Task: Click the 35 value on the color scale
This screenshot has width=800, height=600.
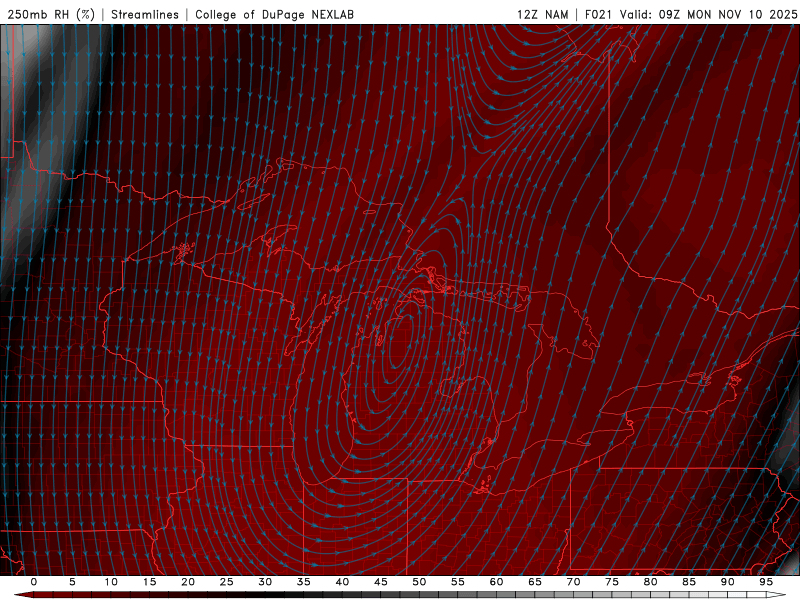Action: pos(304,582)
